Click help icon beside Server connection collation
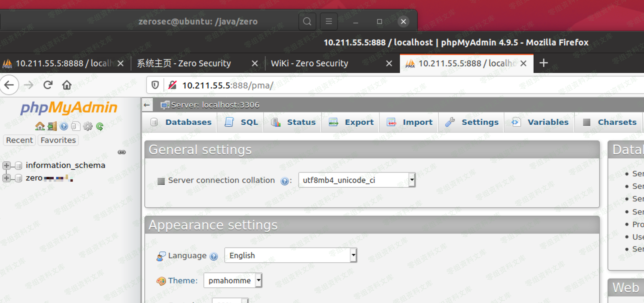 (x=284, y=181)
